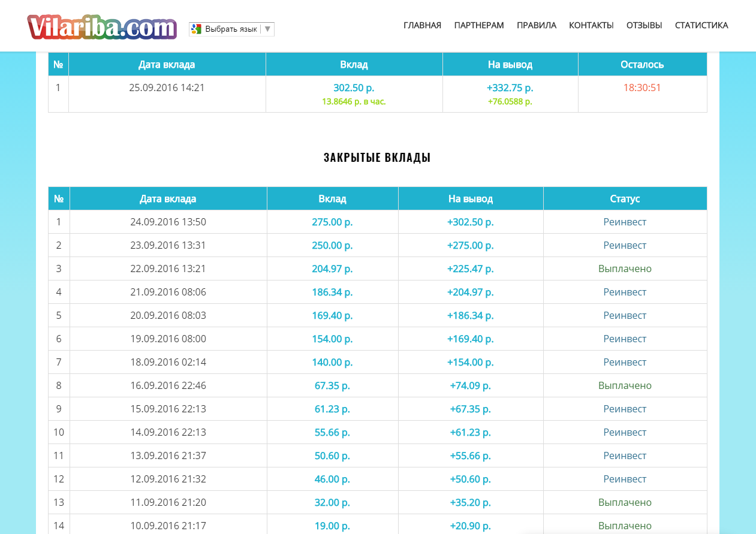
Task: Click the date 10.09.2016 21:17
Action: click(168, 526)
